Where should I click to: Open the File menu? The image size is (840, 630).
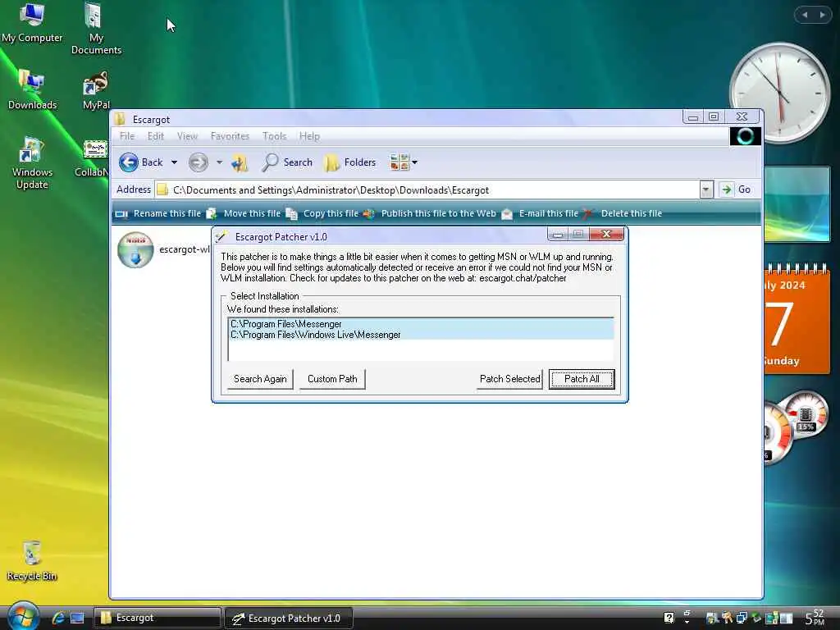(127, 136)
